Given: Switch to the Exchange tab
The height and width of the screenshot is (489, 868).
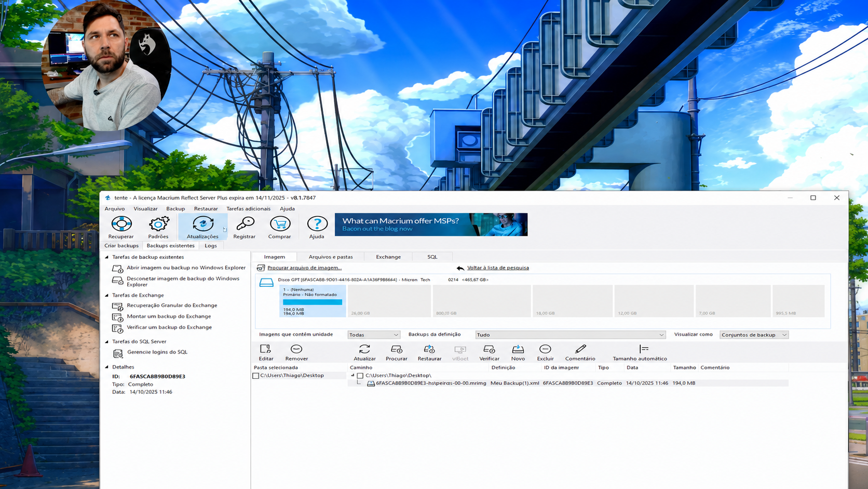Looking at the screenshot, I should (388, 257).
